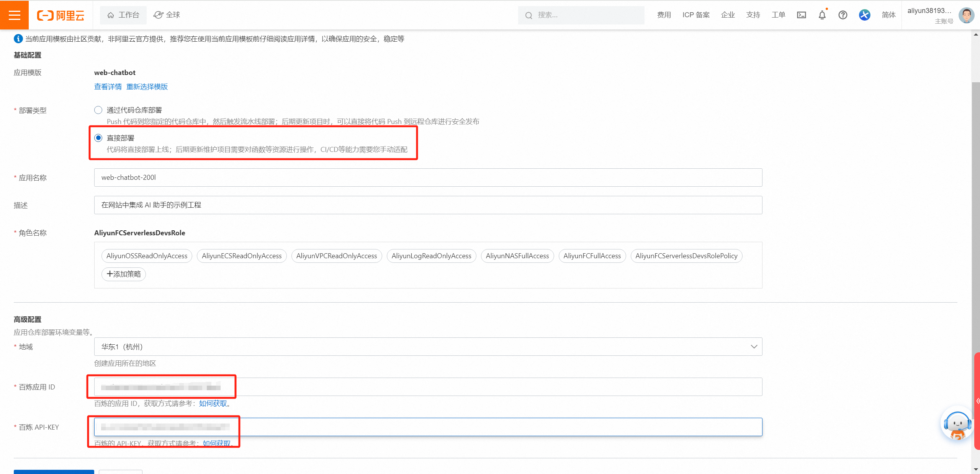Expand the 地域 region dropdown
The width and height of the screenshot is (980, 474).
(x=428, y=347)
